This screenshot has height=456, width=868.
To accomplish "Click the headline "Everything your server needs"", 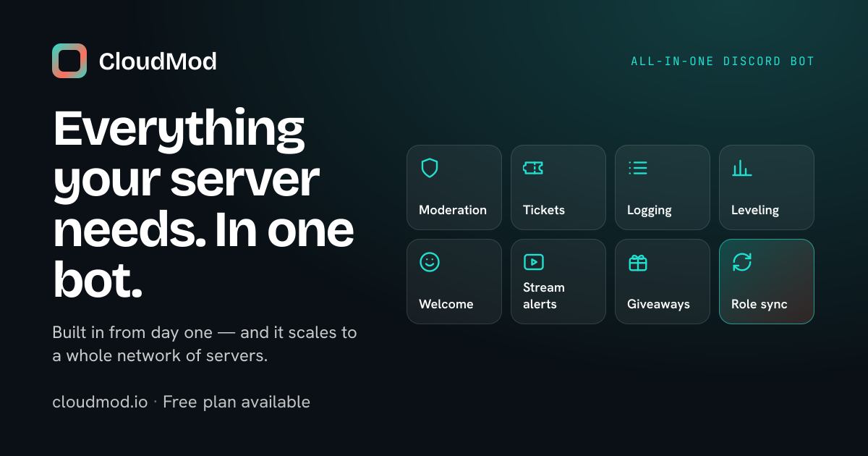I will (x=204, y=203).
